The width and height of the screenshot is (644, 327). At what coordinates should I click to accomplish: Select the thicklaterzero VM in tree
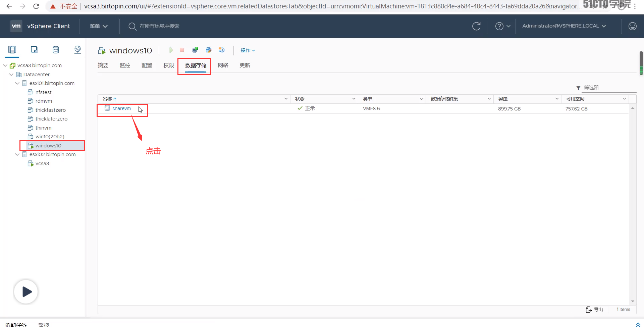[51, 119]
